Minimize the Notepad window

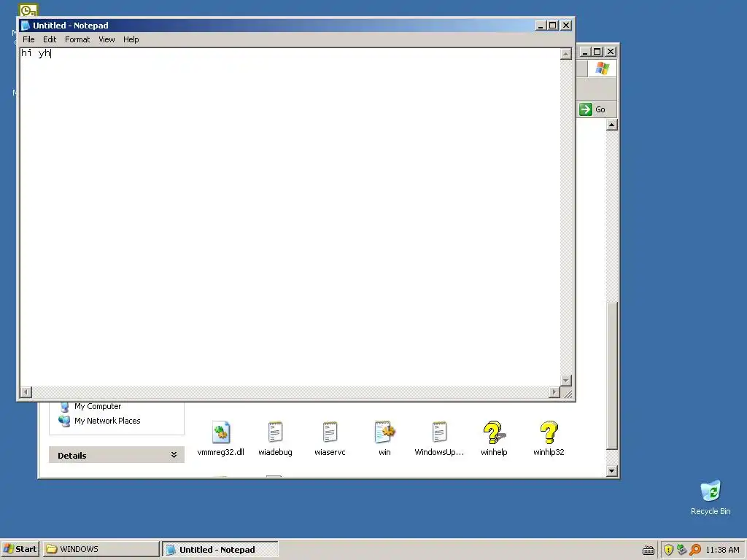click(x=541, y=26)
